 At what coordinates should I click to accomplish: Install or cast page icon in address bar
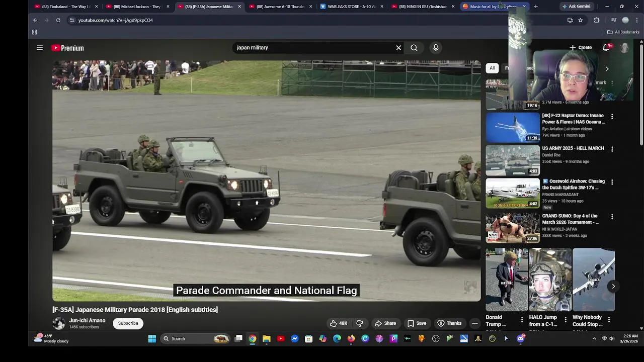tap(570, 20)
